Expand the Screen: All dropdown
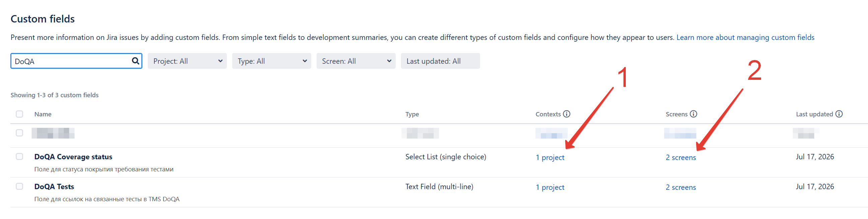Screen dimensions: 868x219 [x=356, y=61]
